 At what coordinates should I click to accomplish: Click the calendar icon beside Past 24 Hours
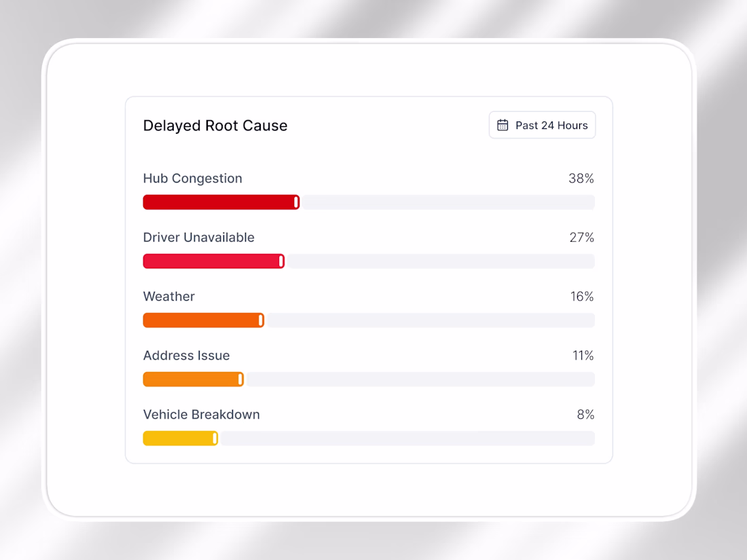click(x=503, y=126)
